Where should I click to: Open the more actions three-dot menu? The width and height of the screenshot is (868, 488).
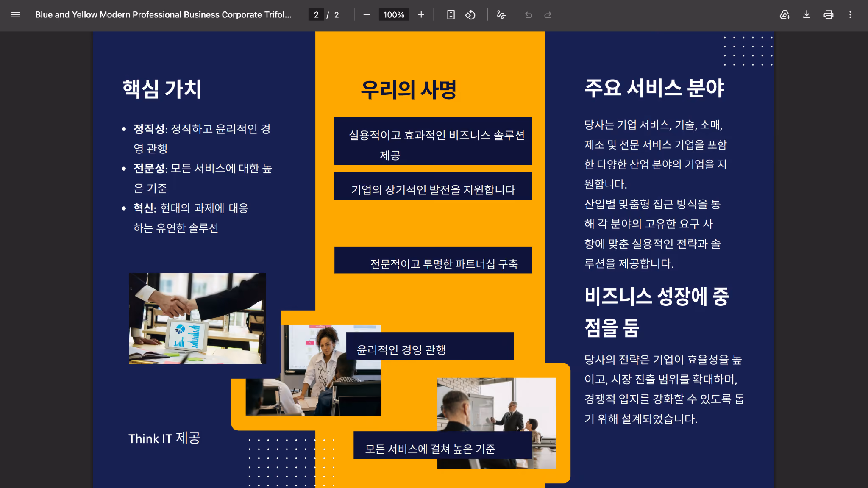click(x=850, y=15)
